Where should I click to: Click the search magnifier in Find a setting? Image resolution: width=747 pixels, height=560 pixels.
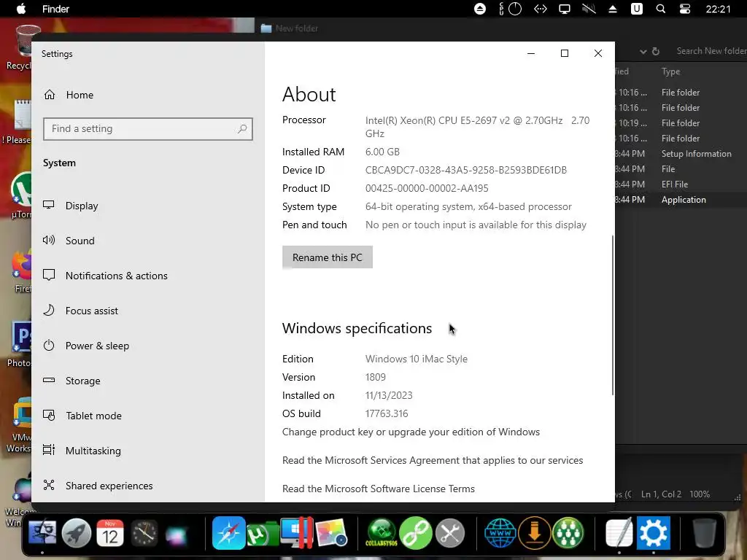242,128
